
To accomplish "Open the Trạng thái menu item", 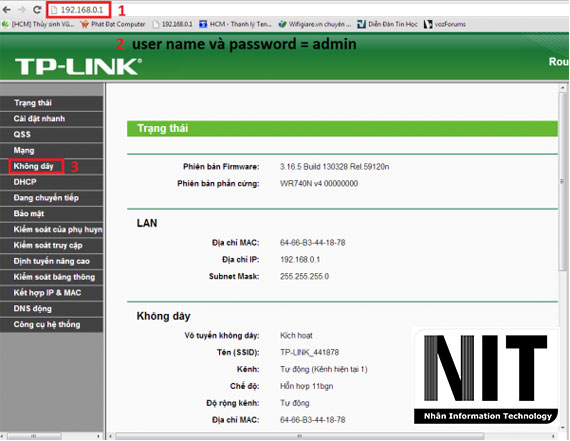I will pyautogui.click(x=51, y=103).
